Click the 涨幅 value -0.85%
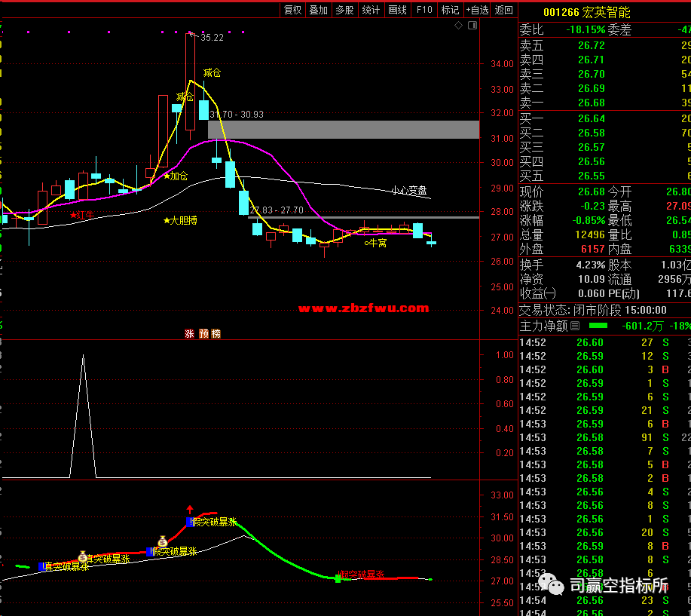The image size is (691, 616). pos(589,220)
